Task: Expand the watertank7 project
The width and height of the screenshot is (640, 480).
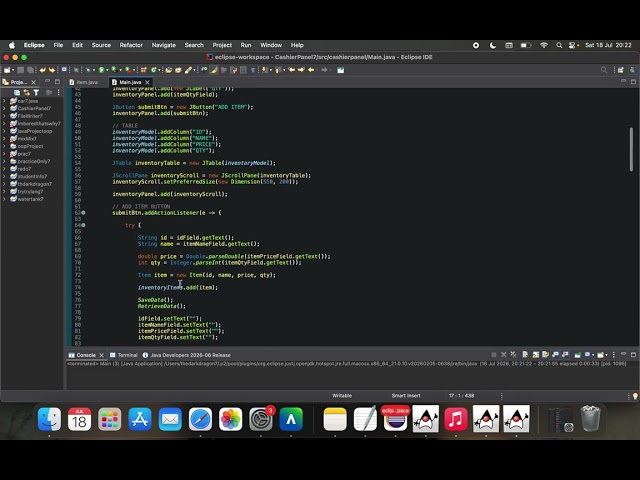Action: (4, 199)
